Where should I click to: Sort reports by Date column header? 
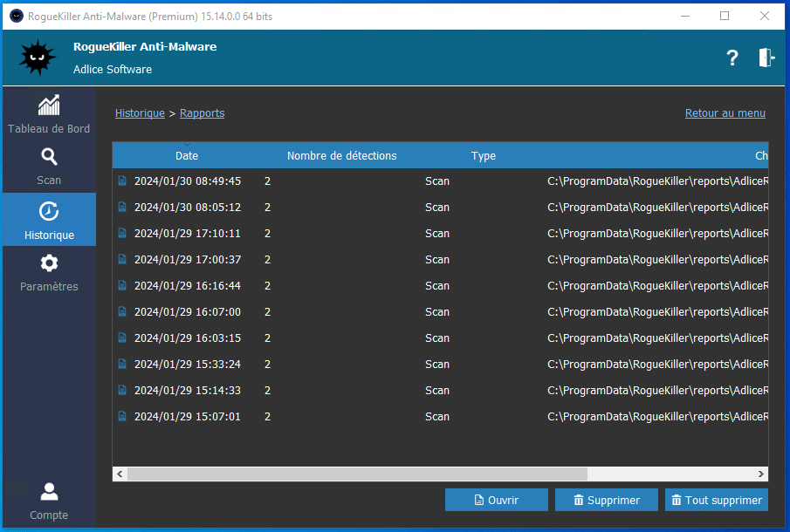tap(187, 156)
